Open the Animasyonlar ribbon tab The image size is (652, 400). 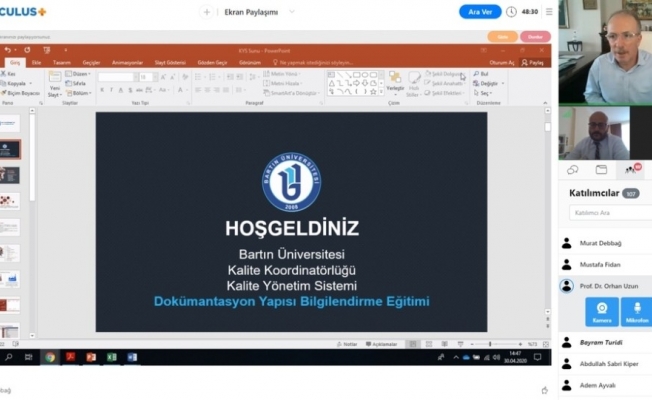pos(127,61)
